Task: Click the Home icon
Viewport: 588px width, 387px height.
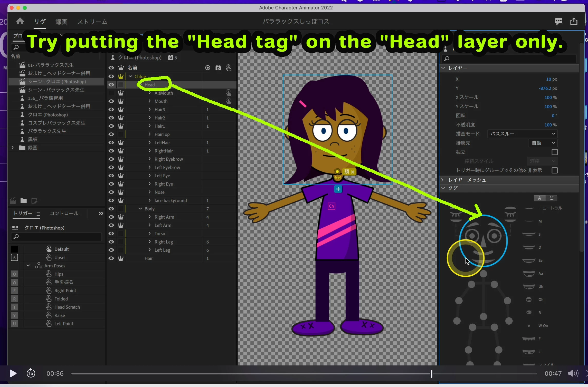Action: coord(20,21)
